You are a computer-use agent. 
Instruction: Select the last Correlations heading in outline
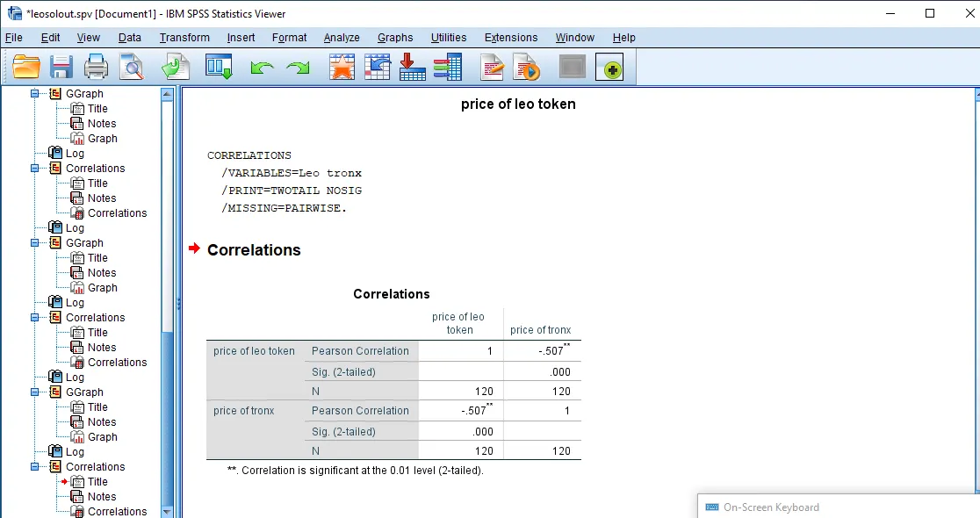point(95,467)
